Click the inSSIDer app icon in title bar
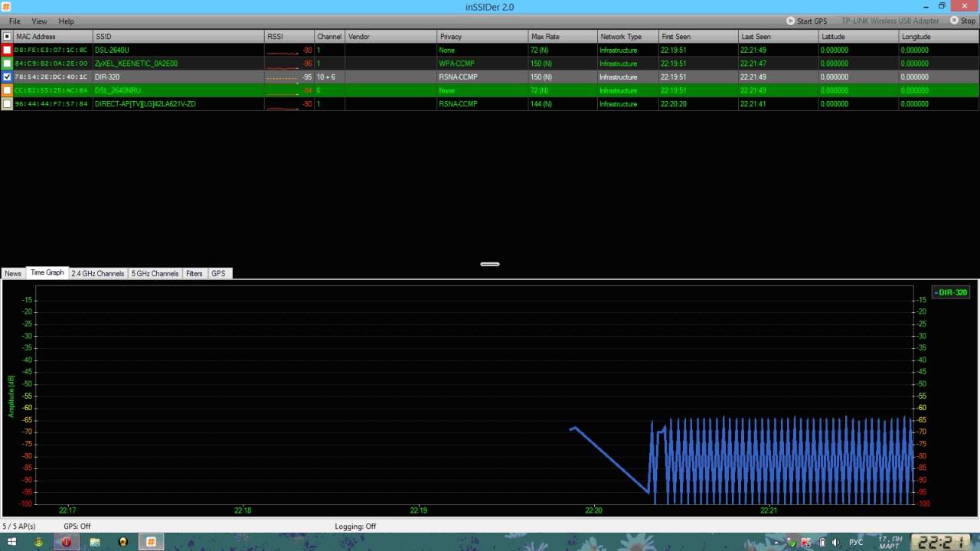 5,6
